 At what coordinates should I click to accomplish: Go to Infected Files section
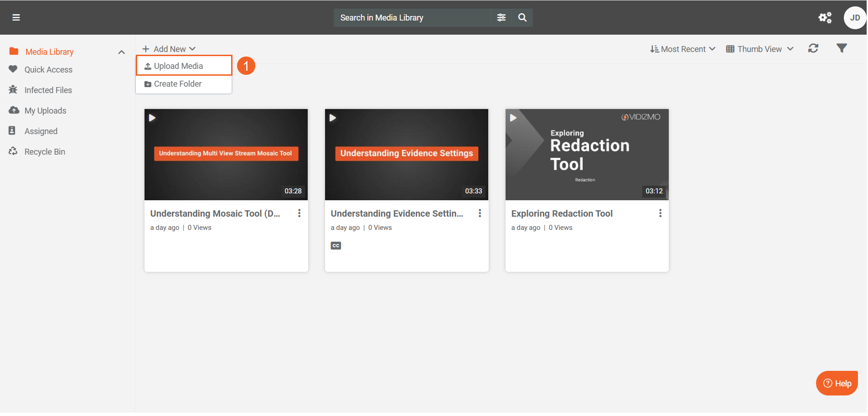48,90
